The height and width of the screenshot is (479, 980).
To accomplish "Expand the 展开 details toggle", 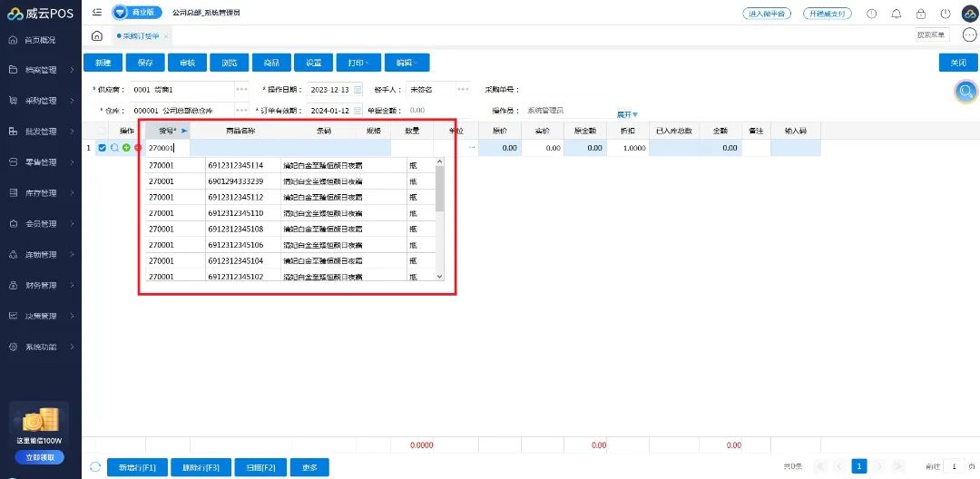I will 628,115.
